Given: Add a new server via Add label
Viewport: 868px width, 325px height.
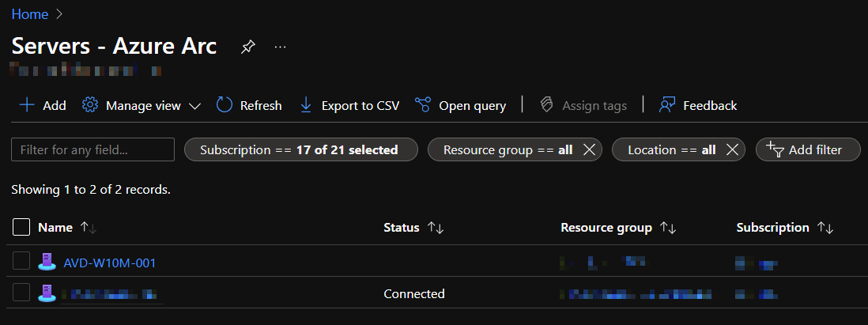Looking at the screenshot, I should (55, 105).
